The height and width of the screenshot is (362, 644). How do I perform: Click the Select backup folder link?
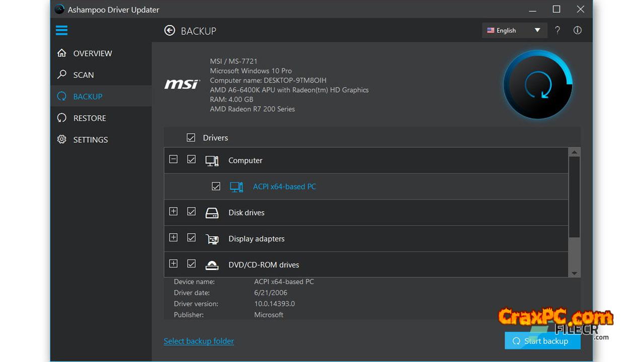[x=199, y=341]
